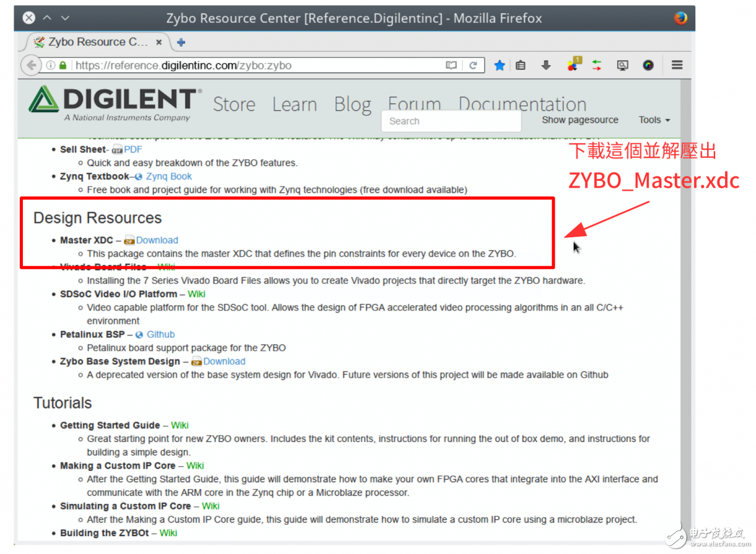The width and height of the screenshot is (756, 554).
Task: Click the Master XDC Download link
Action: (x=157, y=240)
